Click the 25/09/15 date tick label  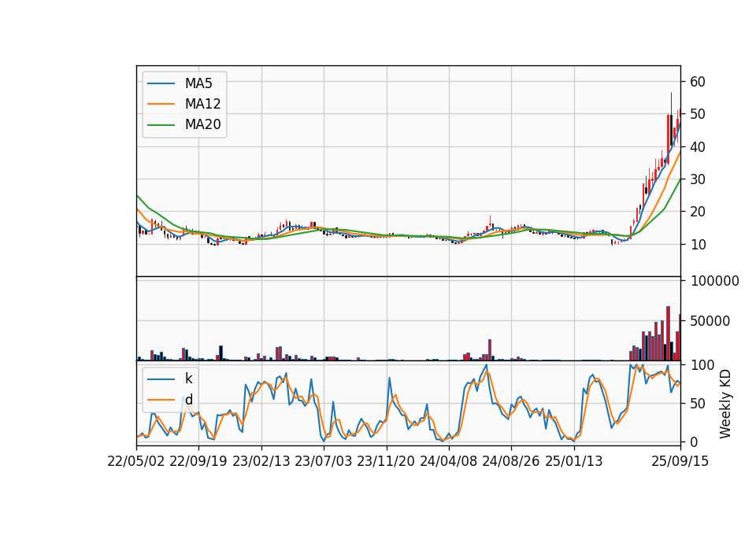click(680, 461)
